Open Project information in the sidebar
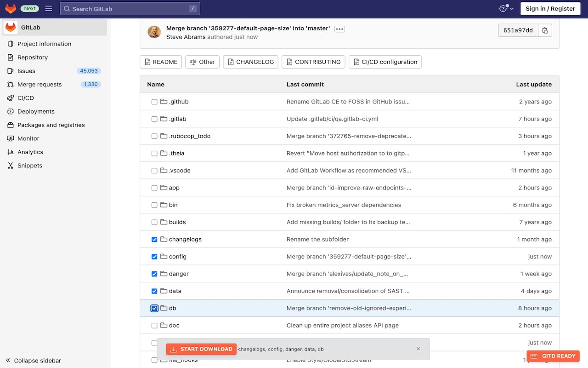This screenshot has width=588, height=368. pyautogui.click(x=44, y=44)
